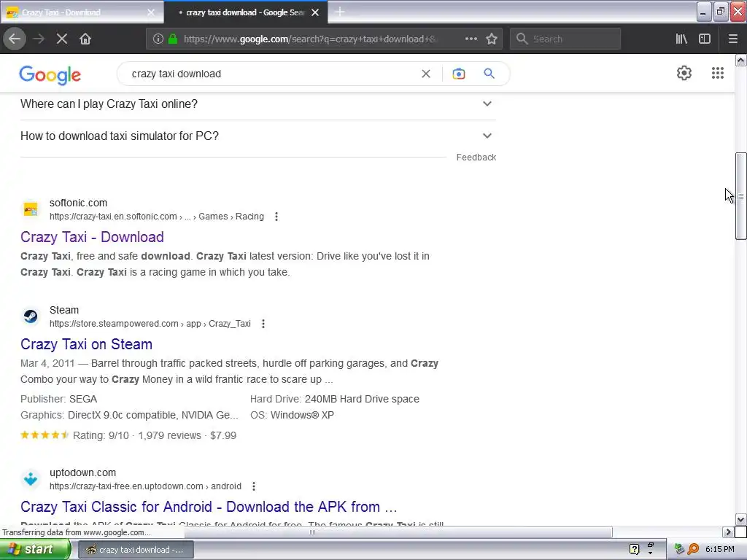
Task: Toggle the sidebars icon in toolbar
Action: 705,39
